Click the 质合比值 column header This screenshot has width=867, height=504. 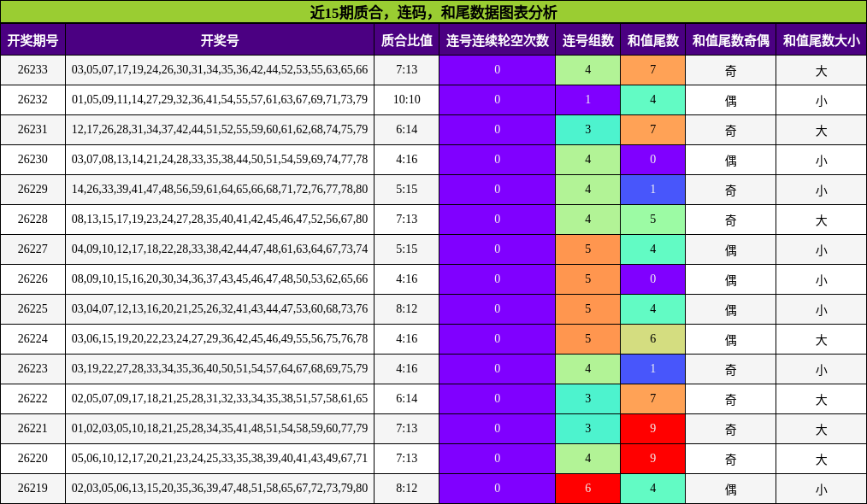click(x=406, y=40)
